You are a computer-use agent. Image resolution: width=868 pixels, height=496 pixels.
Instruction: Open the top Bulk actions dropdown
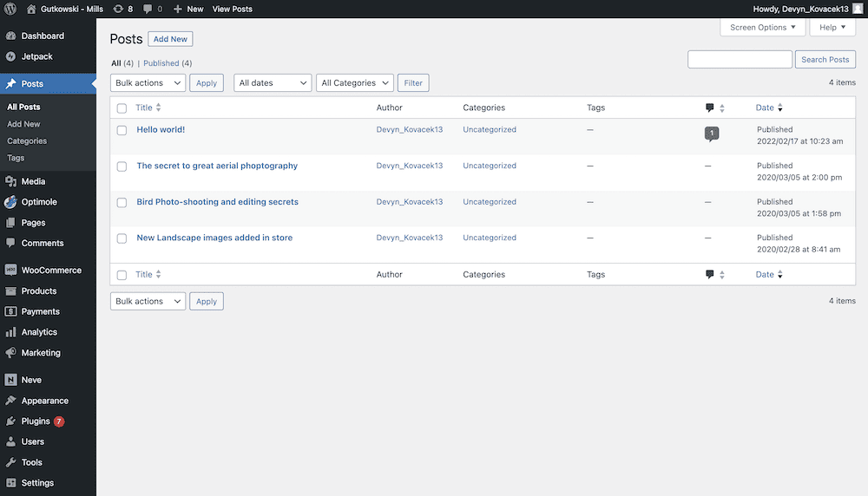(148, 83)
